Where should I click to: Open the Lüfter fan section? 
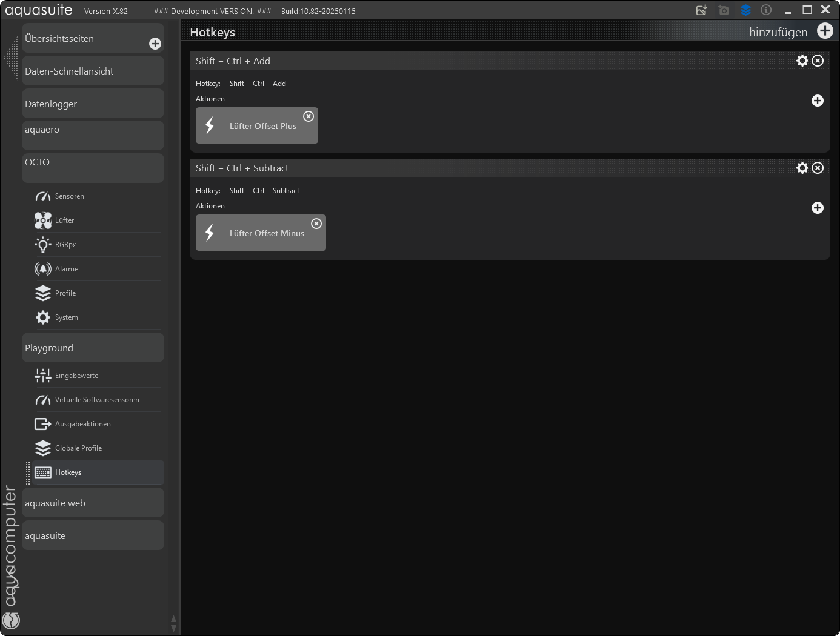click(64, 220)
